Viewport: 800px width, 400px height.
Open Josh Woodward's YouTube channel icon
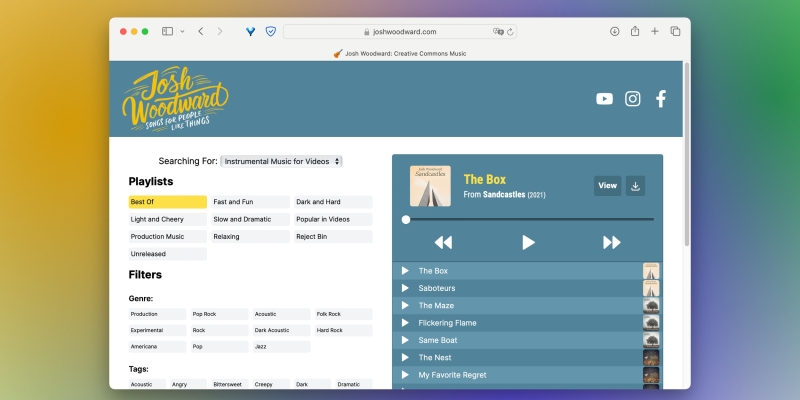(x=604, y=98)
